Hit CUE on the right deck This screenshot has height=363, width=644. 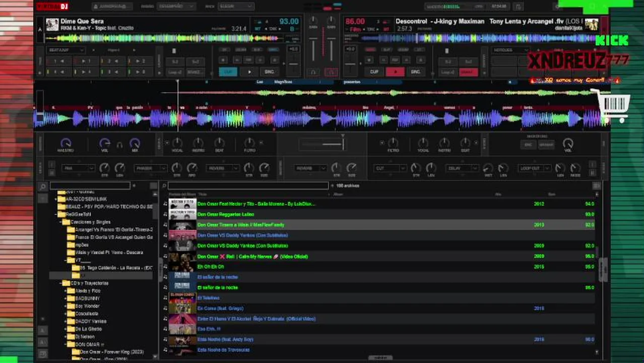tap(374, 72)
